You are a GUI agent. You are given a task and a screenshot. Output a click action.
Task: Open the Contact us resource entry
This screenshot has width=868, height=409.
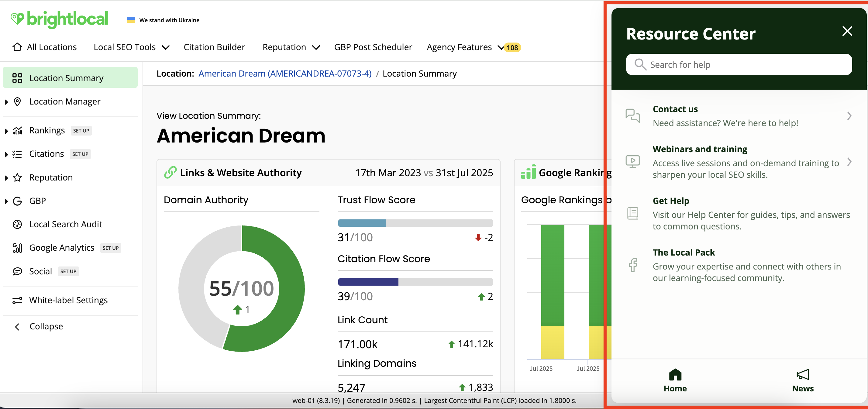739,116
